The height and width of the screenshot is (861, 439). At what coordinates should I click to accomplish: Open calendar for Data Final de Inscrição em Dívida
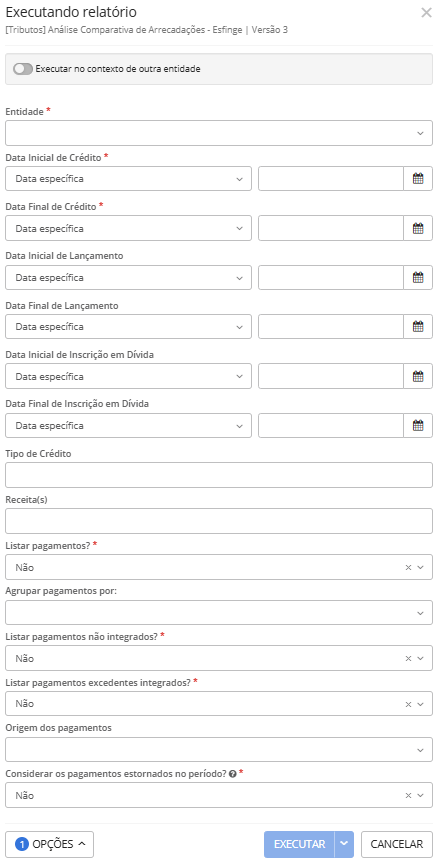418,426
